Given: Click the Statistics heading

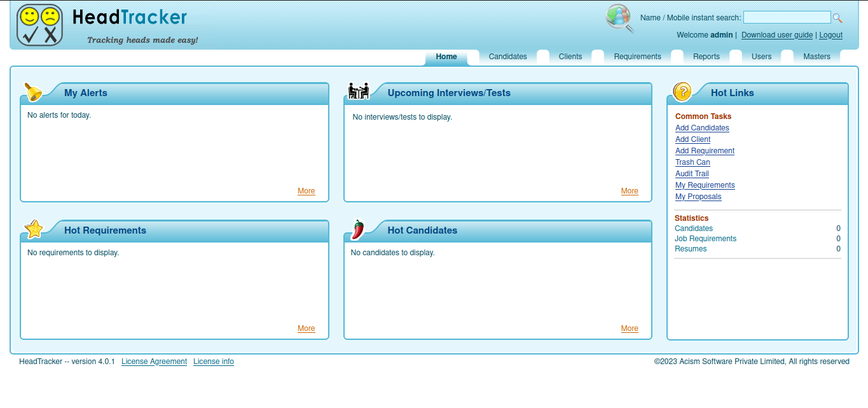Looking at the screenshot, I should (x=691, y=218).
